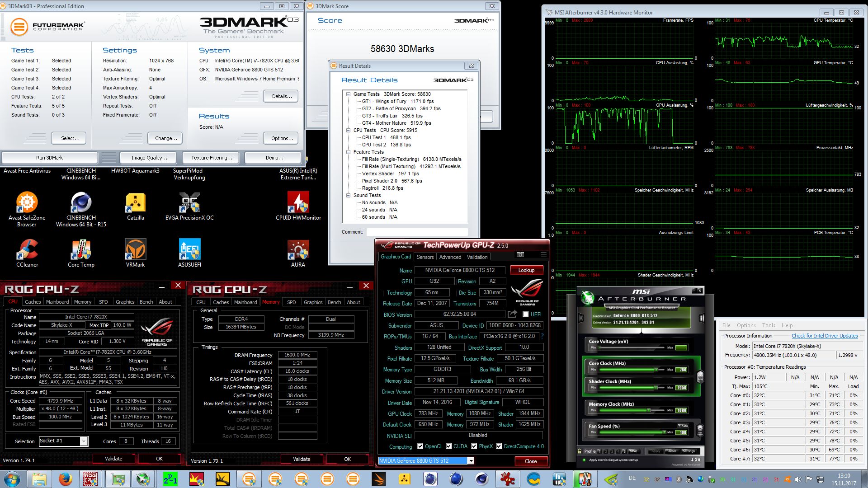Open the VRMark desktop icon
This screenshot has height=488, width=868.
135,253
